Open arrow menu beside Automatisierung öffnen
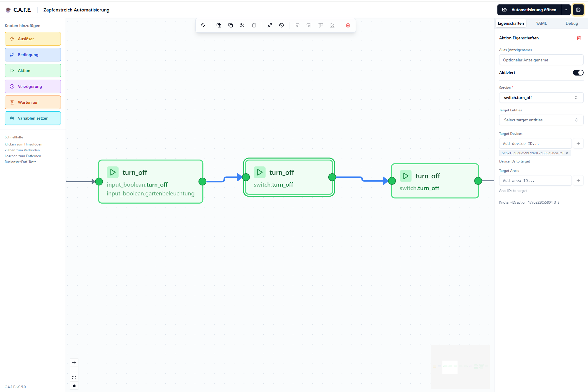The image size is (588, 392). pos(566,10)
